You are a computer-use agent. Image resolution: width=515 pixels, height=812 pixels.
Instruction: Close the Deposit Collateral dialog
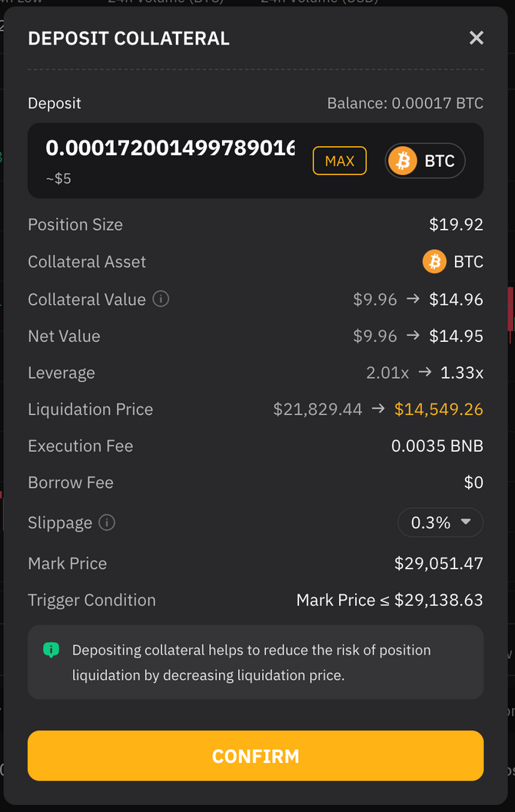click(x=477, y=38)
